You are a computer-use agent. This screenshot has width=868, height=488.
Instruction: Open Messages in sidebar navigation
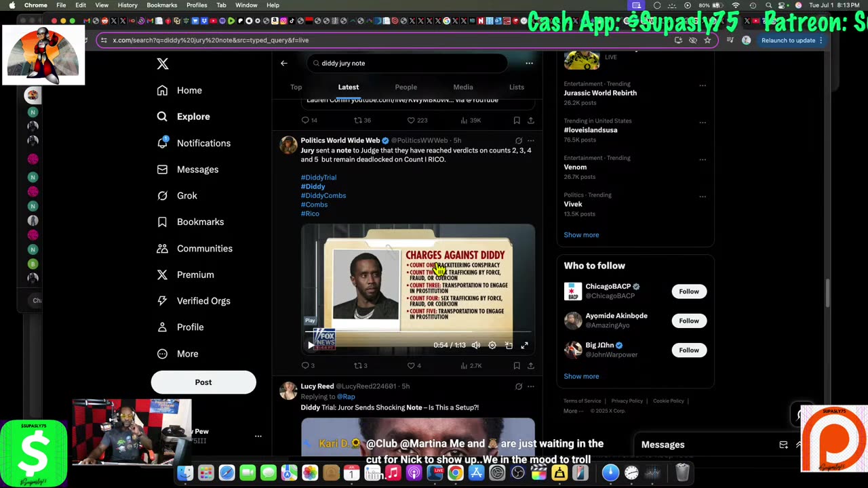point(188,169)
